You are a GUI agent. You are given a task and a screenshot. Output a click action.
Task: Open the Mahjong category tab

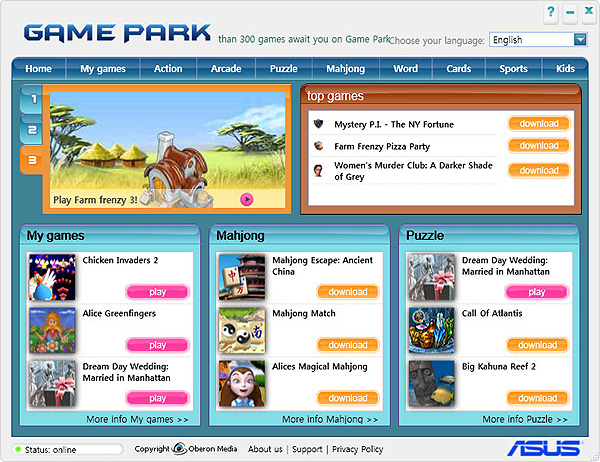(x=346, y=69)
